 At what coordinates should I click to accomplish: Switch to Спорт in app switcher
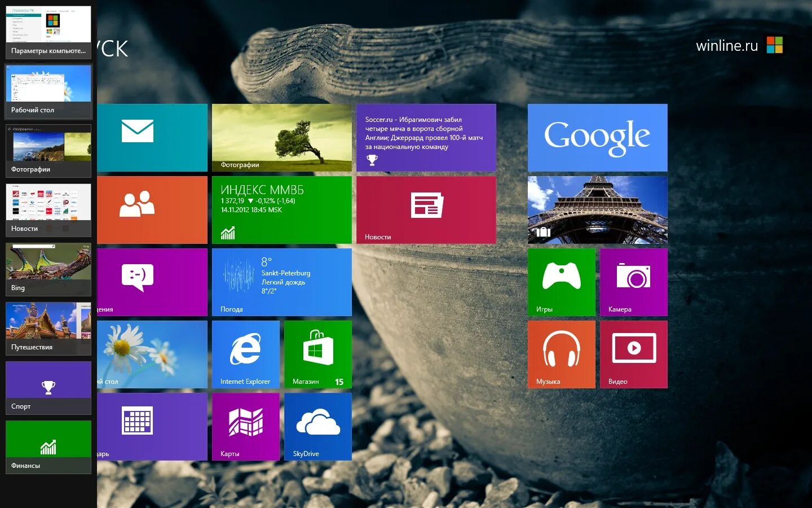(48, 388)
